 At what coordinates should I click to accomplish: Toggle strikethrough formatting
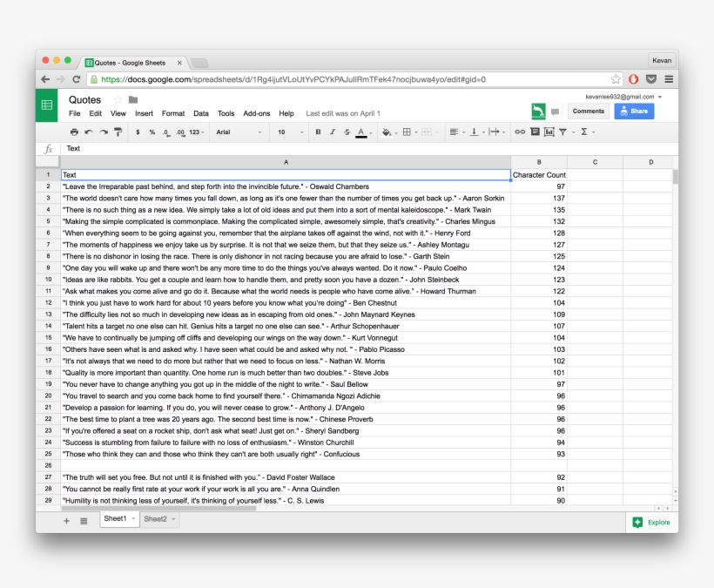pos(347,132)
